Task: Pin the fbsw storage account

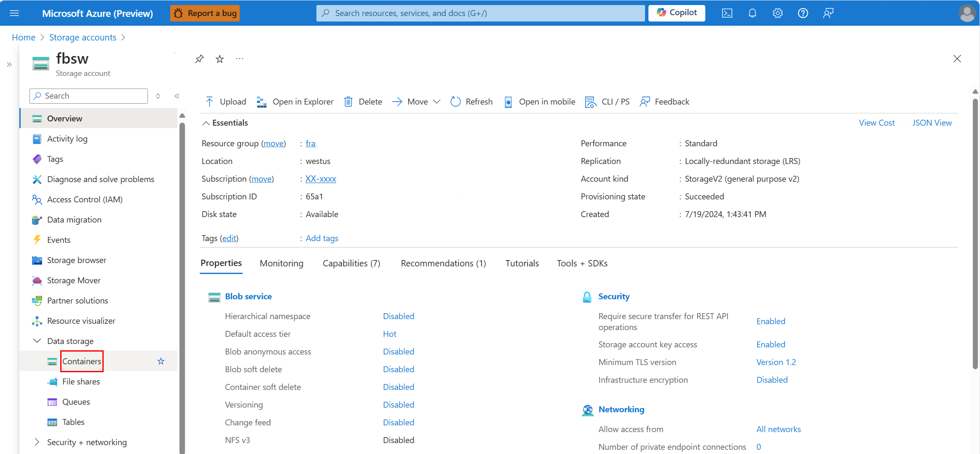Action: (199, 59)
